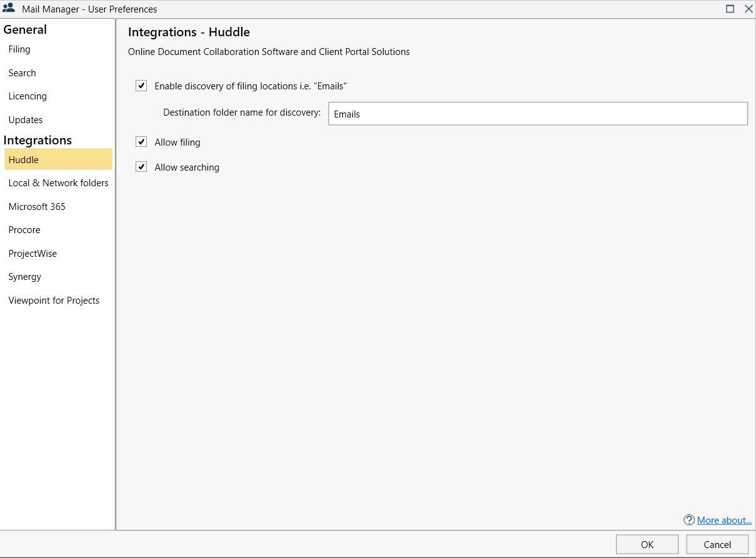The width and height of the screenshot is (756, 558).
Task: Open the More about... link
Action: (724, 520)
